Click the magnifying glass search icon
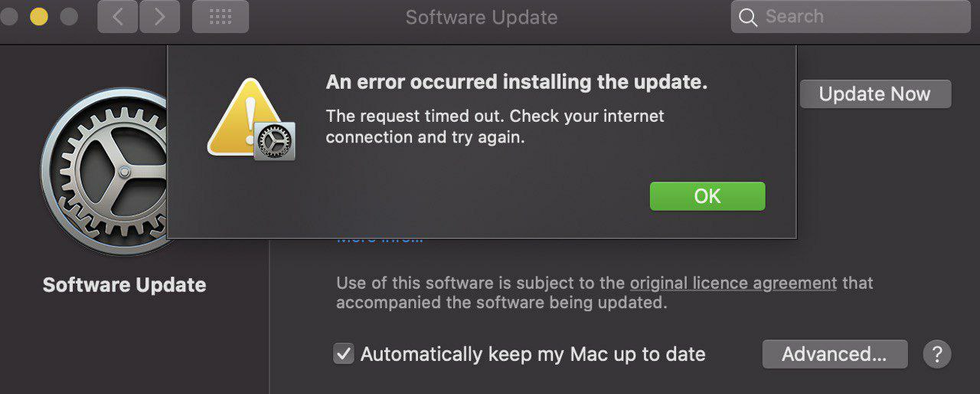Viewport: 980px width, 394px height. point(748,17)
